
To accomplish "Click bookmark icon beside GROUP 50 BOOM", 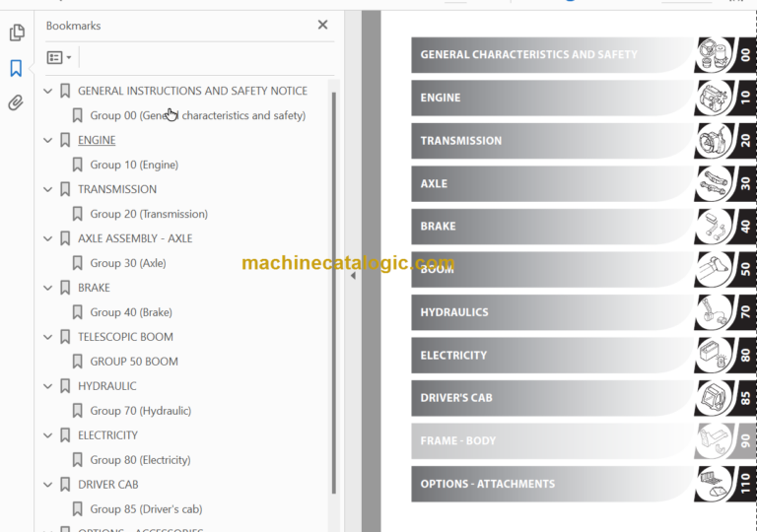I will point(77,362).
